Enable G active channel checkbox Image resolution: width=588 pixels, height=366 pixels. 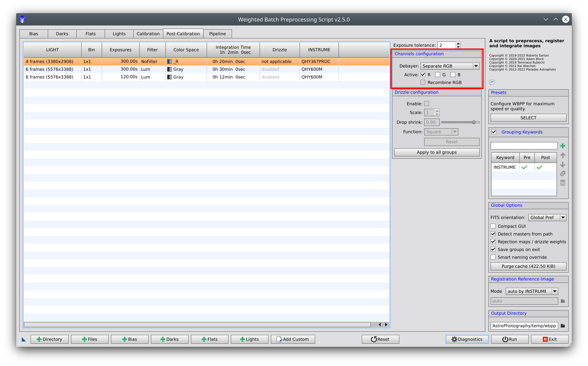(x=438, y=74)
